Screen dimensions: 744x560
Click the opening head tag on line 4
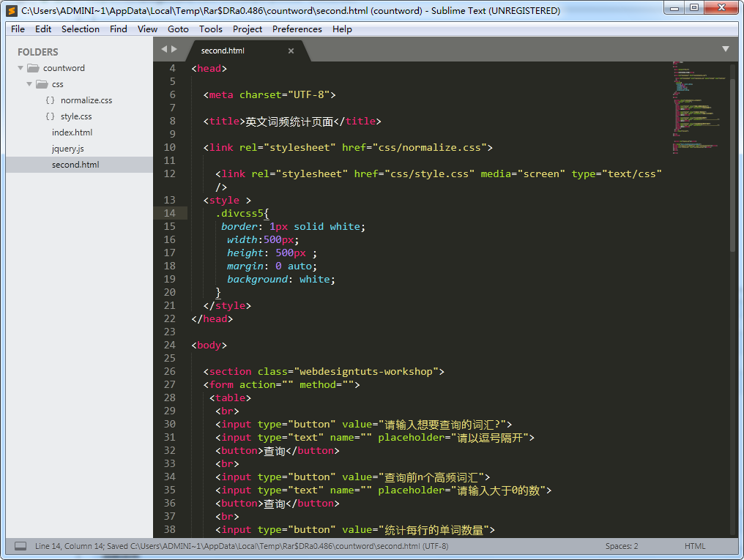coord(209,68)
